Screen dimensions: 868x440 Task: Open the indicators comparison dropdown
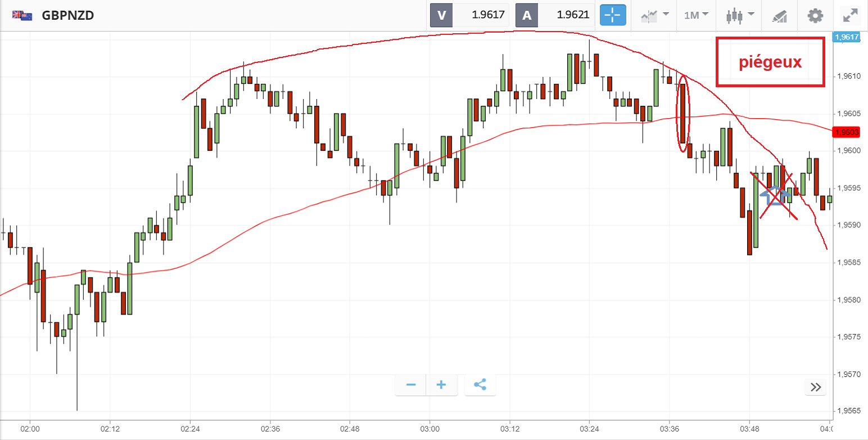tap(654, 15)
